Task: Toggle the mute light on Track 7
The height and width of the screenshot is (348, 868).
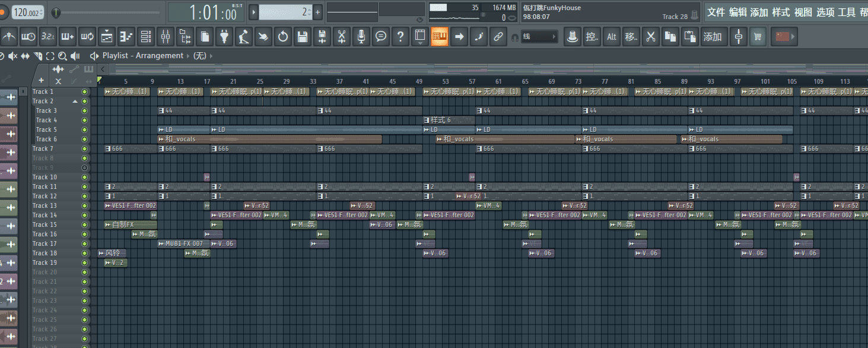Action: (84, 149)
